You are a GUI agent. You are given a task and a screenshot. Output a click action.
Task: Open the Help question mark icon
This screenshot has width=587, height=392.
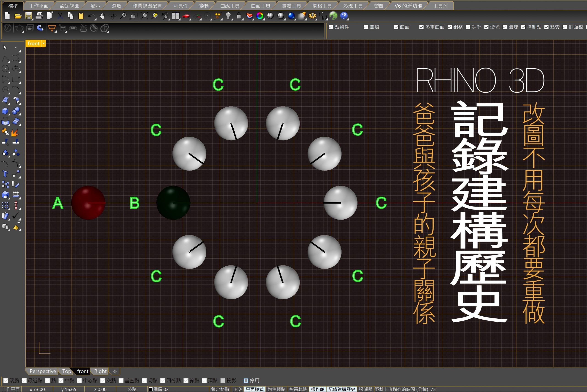click(x=344, y=16)
